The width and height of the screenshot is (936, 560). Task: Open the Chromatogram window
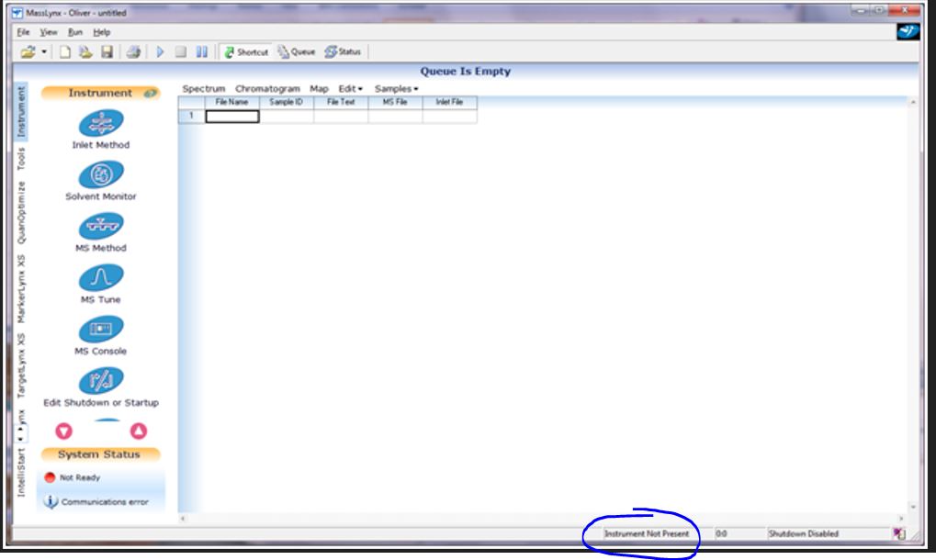267,88
